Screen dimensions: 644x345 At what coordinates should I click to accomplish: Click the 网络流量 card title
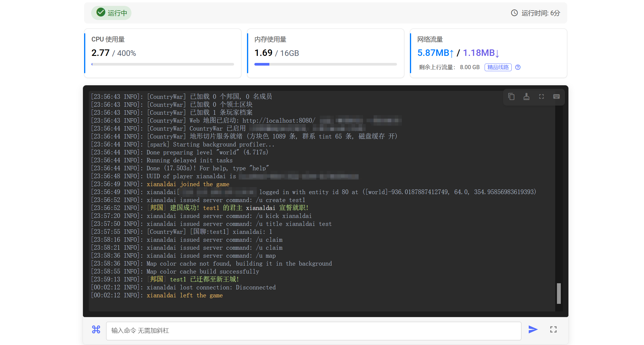coord(430,39)
